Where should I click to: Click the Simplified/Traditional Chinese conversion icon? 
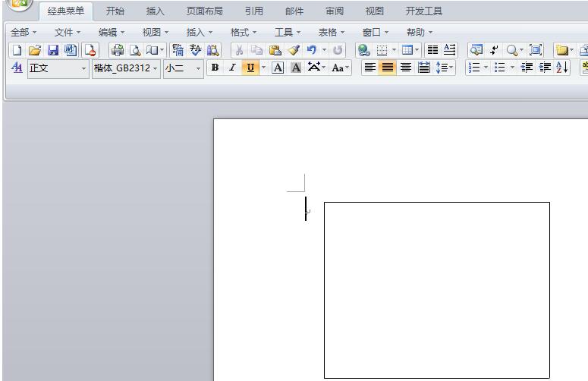(x=178, y=50)
